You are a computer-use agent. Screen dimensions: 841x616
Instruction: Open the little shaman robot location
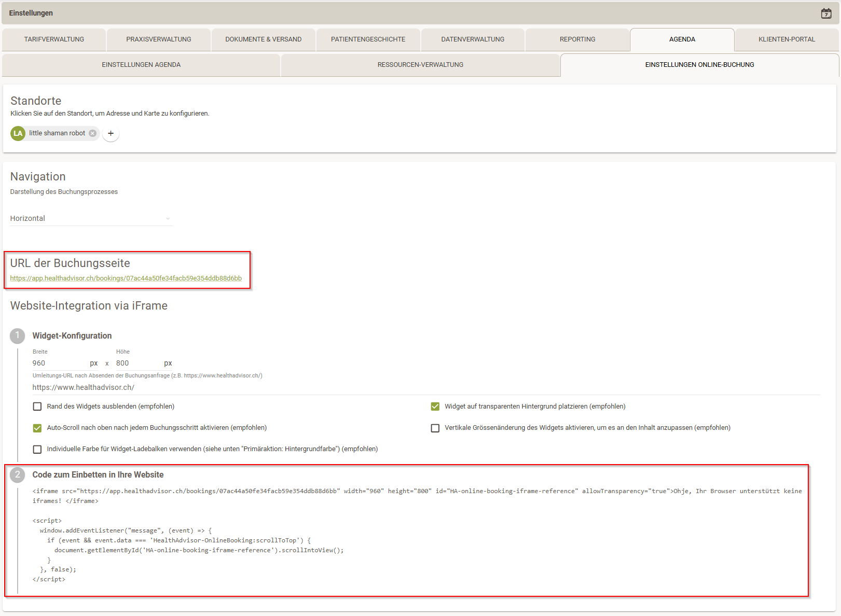57,133
